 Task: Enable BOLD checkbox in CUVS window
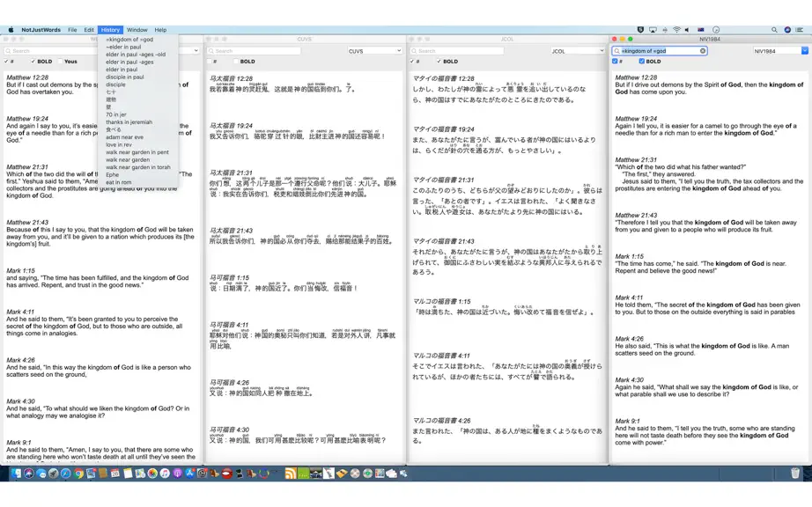click(236, 61)
